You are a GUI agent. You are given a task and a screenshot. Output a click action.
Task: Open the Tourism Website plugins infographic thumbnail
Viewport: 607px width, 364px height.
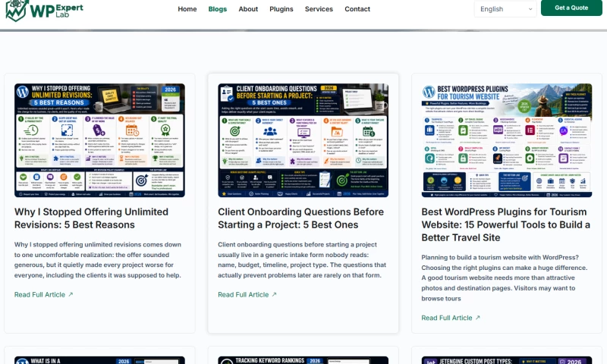coord(507,140)
